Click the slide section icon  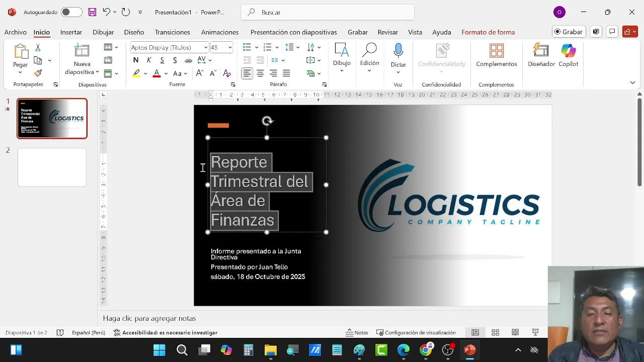point(108,73)
